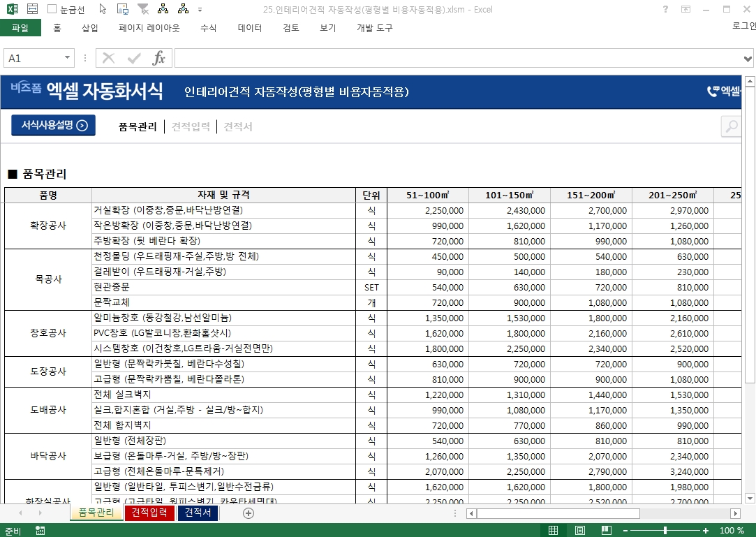
Task: Open Customize Quick Access Toolbar dropdown
Action: click(x=200, y=10)
